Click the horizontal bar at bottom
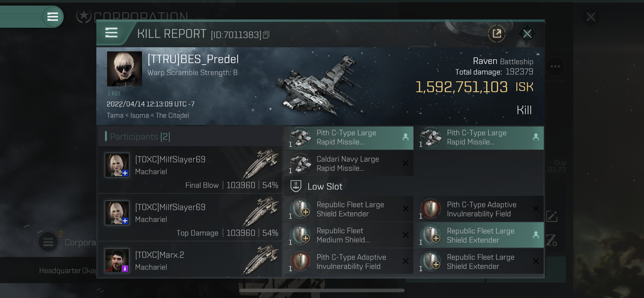Viewport: 644px width, 298px height. (x=322, y=291)
